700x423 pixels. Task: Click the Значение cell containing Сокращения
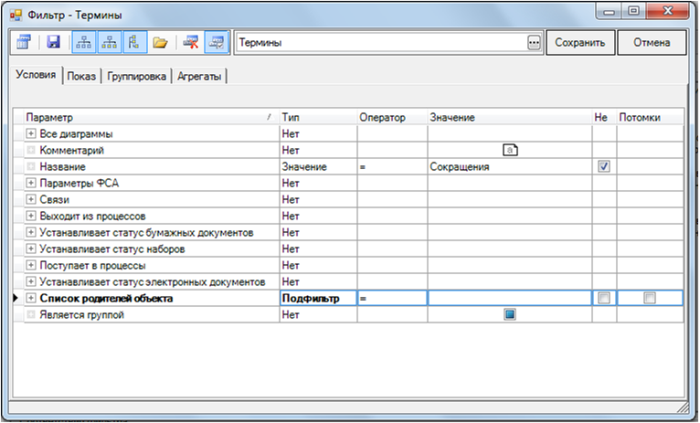coord(508,167)
